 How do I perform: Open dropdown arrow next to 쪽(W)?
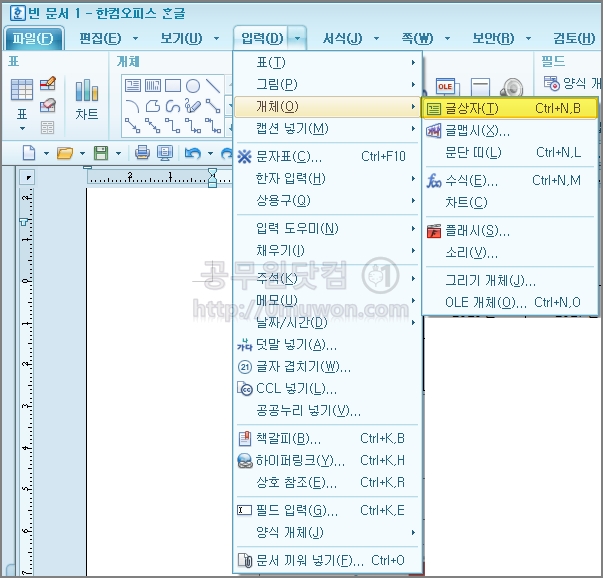click(447, 38)
